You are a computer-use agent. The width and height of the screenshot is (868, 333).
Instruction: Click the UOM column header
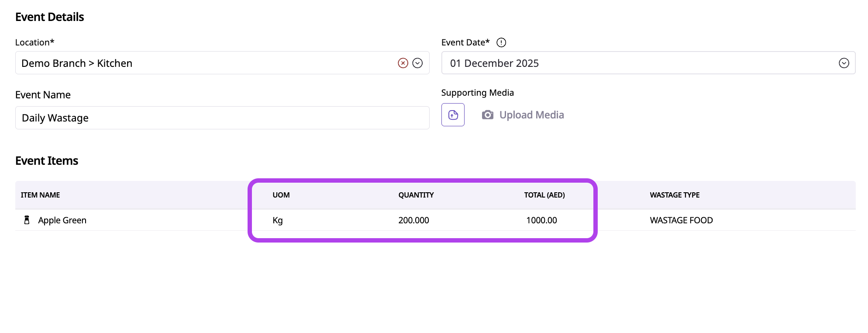tap(281, 195)
